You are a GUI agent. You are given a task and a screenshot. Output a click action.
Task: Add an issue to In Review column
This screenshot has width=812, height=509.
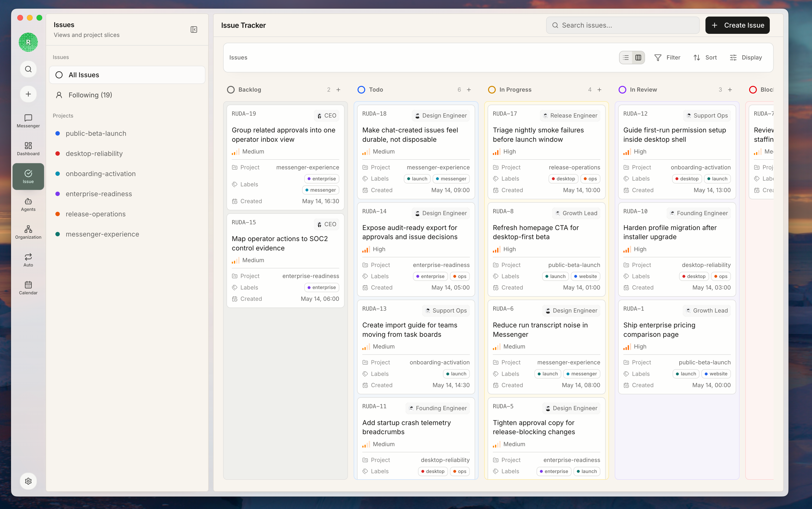730,89
